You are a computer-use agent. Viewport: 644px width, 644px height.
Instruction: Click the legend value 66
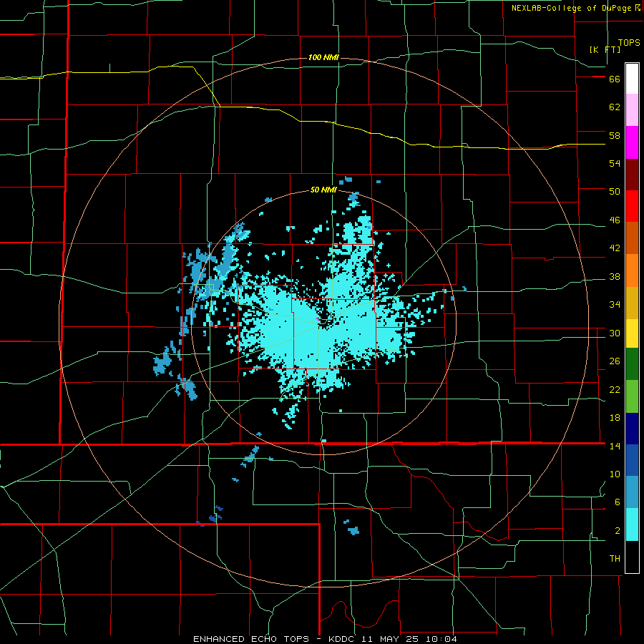tap(615, 79)
